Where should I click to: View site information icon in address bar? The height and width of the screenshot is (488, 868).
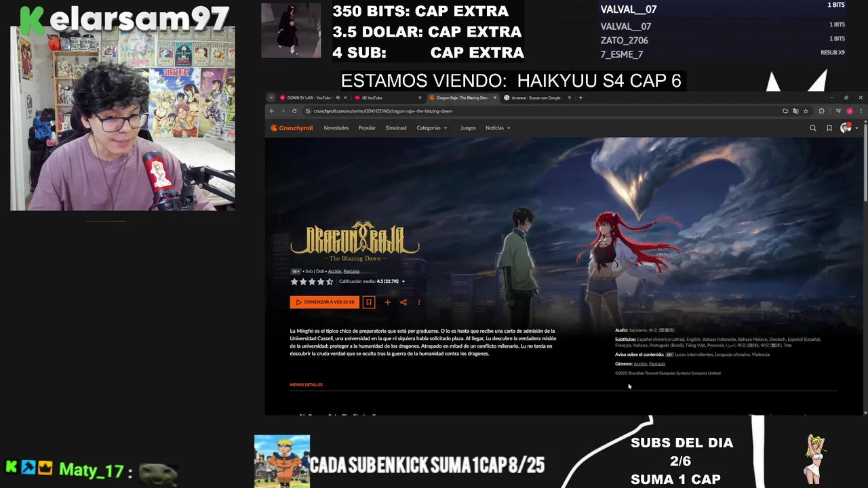coord(308,111)
